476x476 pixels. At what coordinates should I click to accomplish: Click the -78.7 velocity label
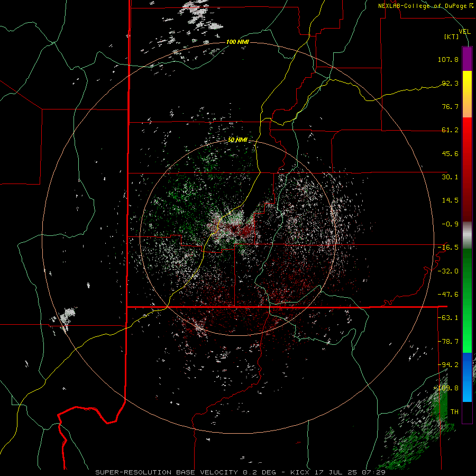point(448,342)
